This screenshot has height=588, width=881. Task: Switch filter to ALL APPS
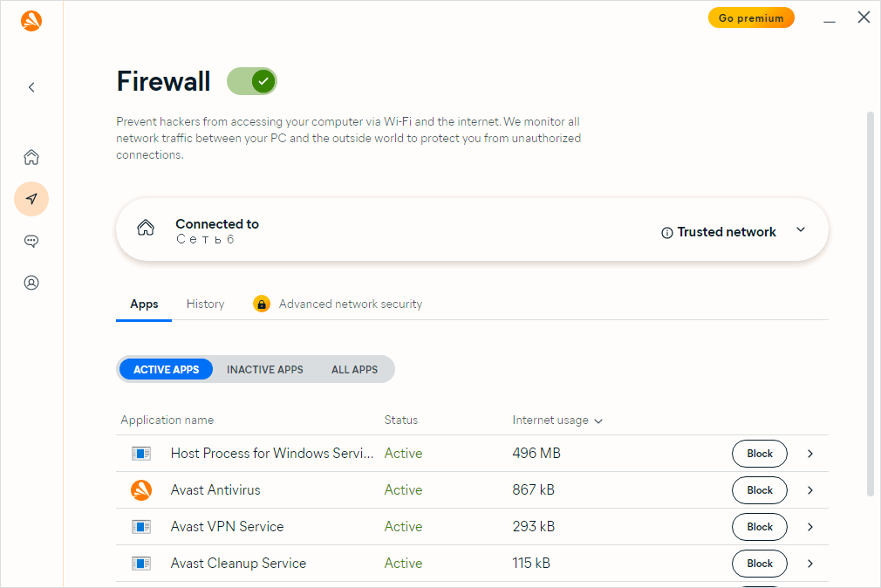click(354, 369)
